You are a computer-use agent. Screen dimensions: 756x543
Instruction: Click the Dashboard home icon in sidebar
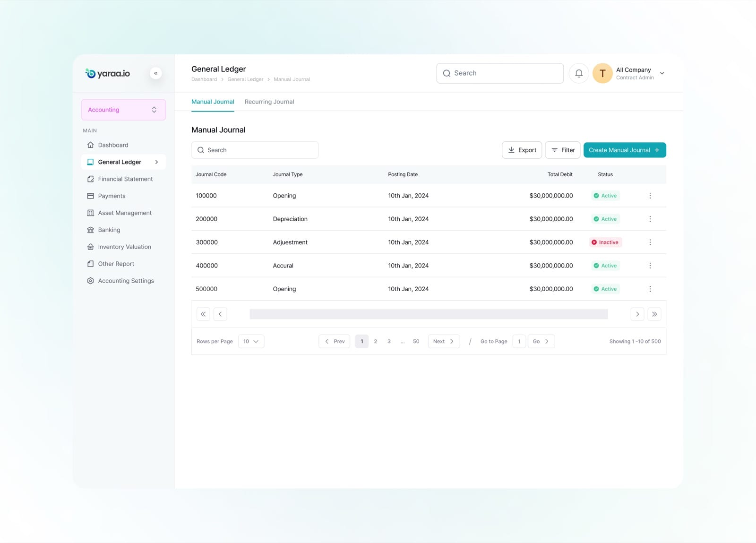91,145
